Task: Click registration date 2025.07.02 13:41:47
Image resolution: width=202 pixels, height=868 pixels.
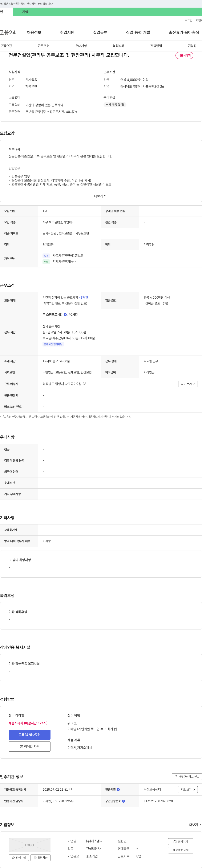Action: pyautogui.click(x=57, y=790)
